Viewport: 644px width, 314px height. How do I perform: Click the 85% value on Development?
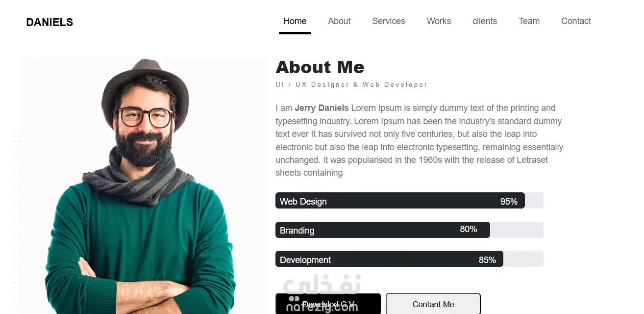coord(487,260)
